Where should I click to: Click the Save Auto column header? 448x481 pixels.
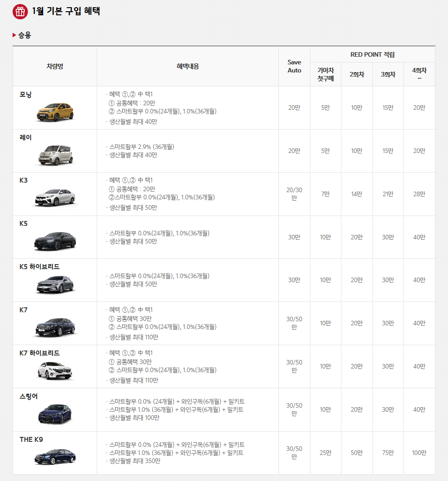pos(294,66)
